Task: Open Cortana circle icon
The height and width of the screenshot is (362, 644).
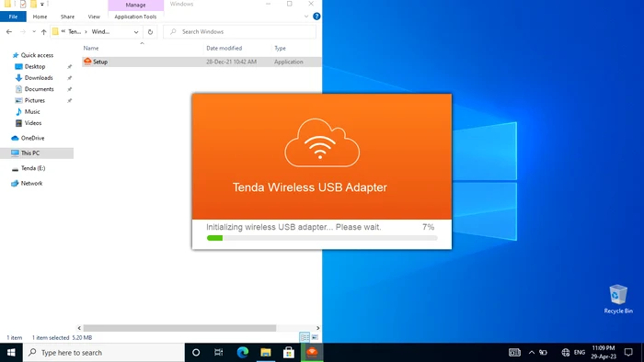Action: click(x=196, y=353)
